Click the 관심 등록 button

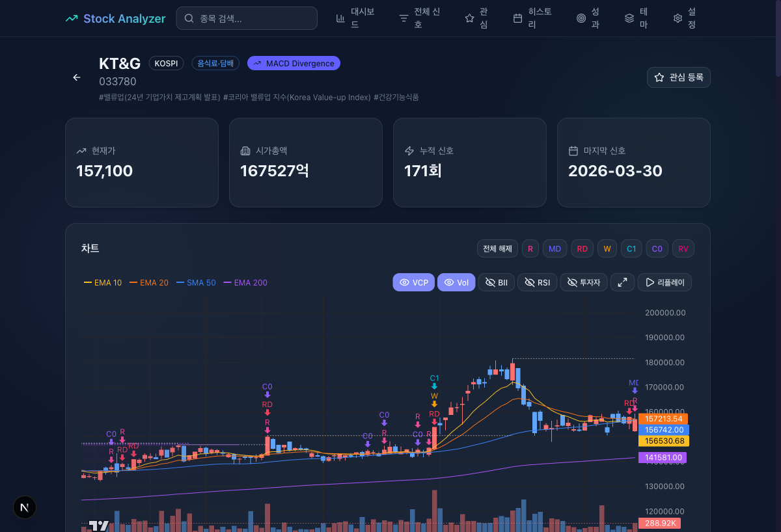tap(679, 77)
